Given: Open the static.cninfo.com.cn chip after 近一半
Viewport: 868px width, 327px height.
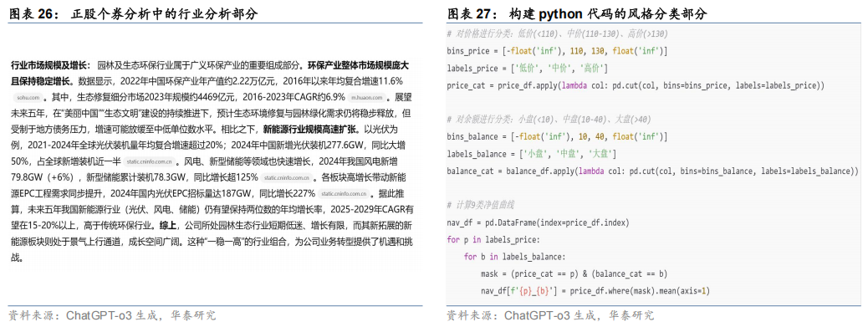Looking at the screenshot, I should pos(150,162).
